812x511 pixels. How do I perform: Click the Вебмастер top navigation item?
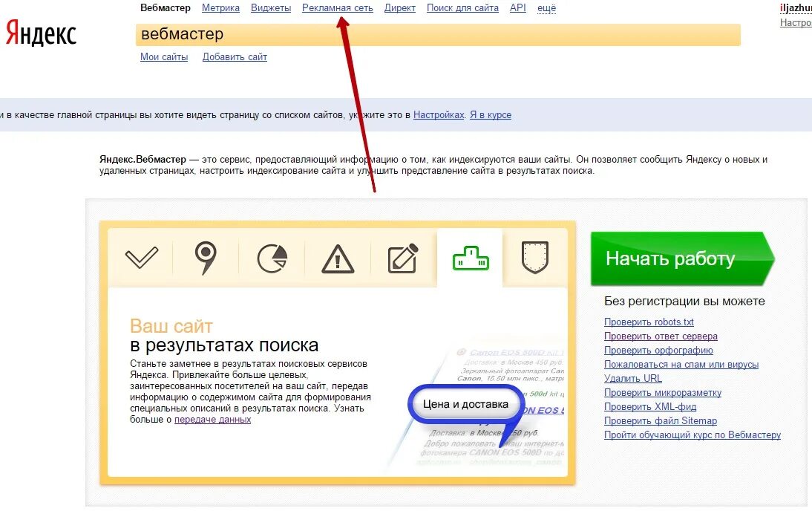tap(166, 7)
